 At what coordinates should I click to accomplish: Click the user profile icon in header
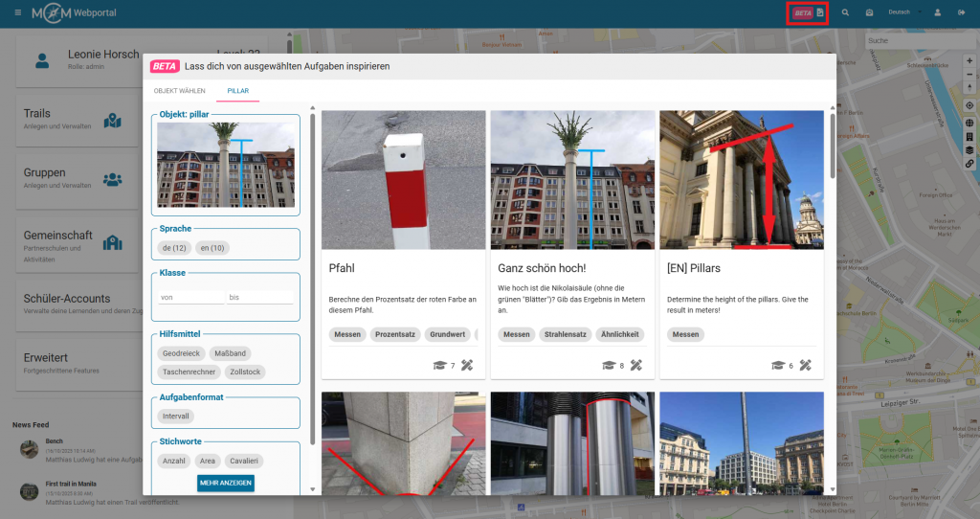(937, 12)
